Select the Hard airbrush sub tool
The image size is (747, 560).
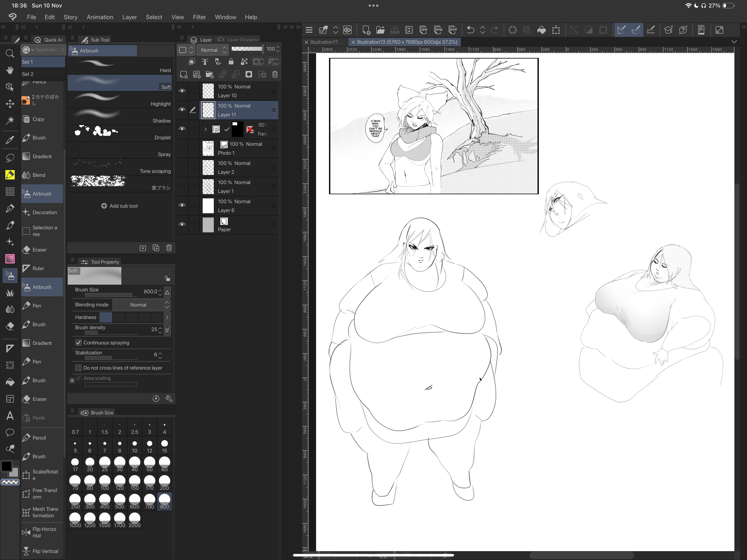click(120, 66)
